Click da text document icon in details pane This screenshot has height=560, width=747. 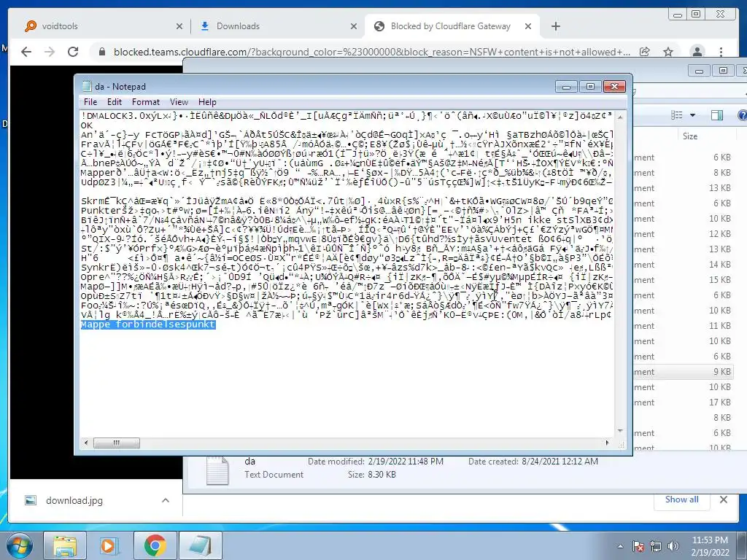coord(217,470)
